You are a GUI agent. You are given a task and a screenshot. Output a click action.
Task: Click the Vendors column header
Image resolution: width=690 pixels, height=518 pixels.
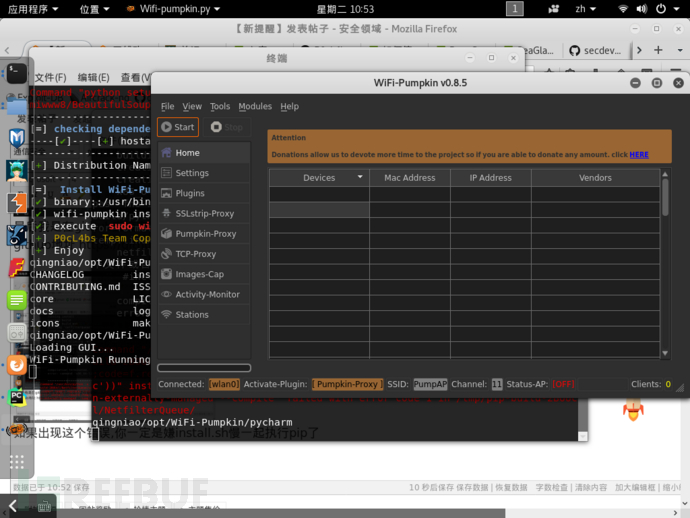(x=595, y=178)
